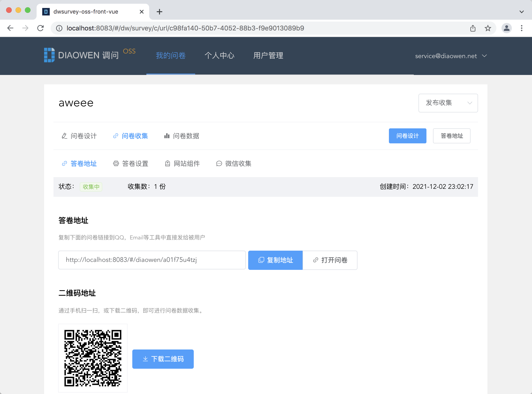Open the Chrome three-dot menu

click(x=521, y=28)
